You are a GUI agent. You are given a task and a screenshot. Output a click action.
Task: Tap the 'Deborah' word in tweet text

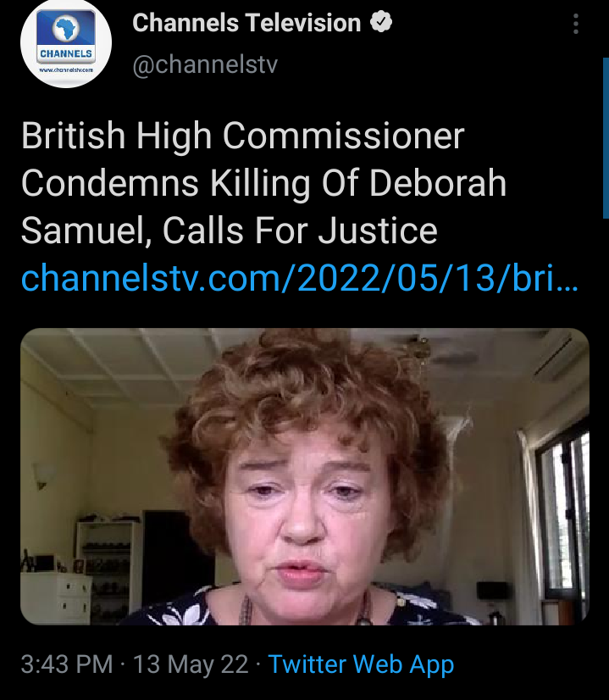pos(438,183)
